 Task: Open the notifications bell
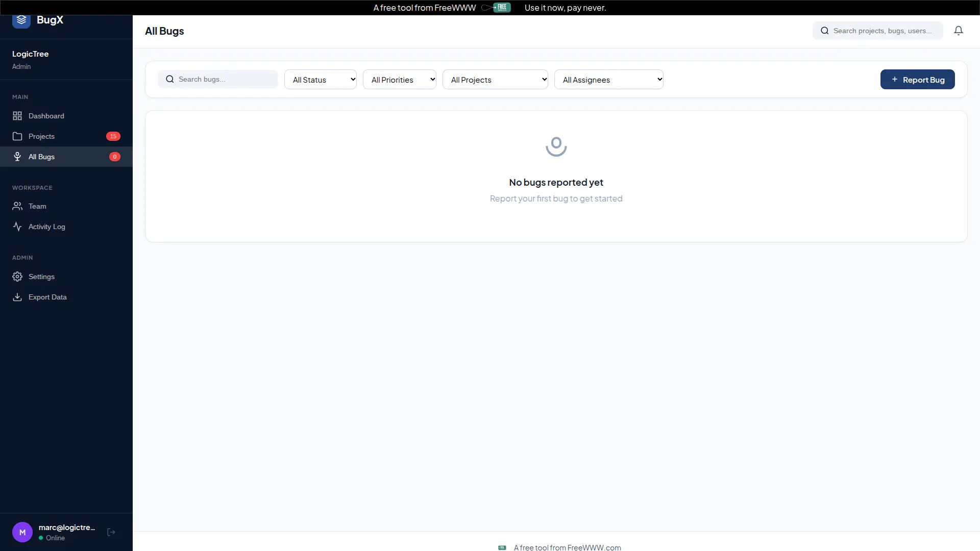tap(959, 31)
